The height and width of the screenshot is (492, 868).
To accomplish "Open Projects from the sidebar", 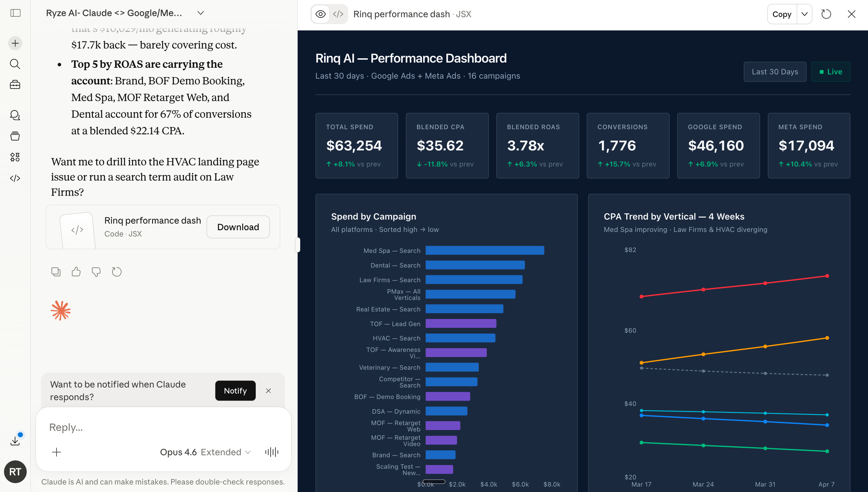I will [15, 85].
